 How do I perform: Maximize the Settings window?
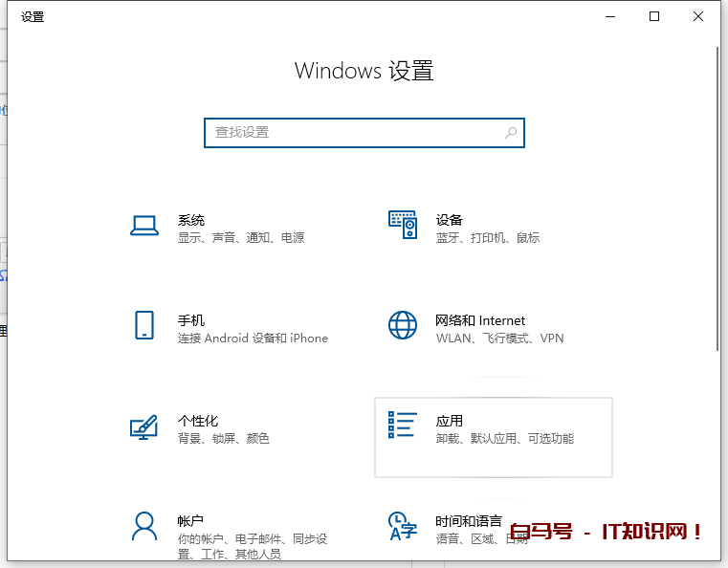click(x=654, y=16)
